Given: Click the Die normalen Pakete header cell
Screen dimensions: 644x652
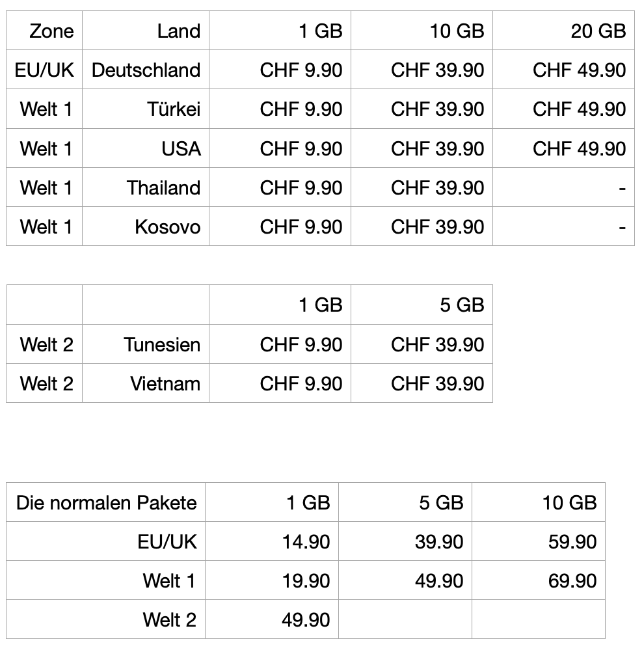Looking at the screenshot, I should coord(106,502).
